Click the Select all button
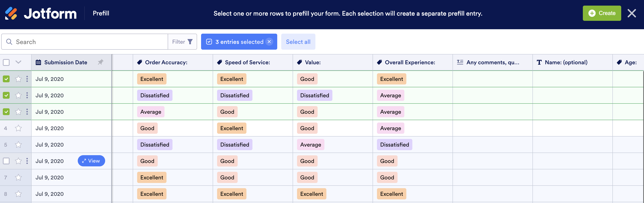The height and width of the screenshot is (203, 644). tap(298, 42)
